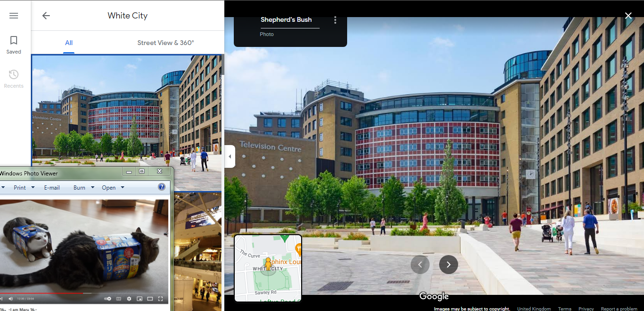644x311 pixels.
Task: Maximize the Windows Photo Viewer window
Action: tap(142, 171)
